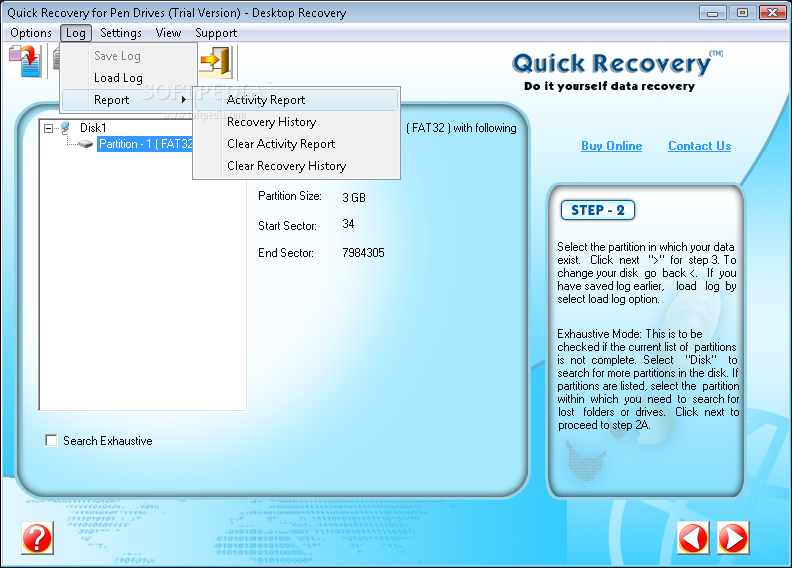
Task: Collapse the Disk1 tree node
Action: pos(48,128)
